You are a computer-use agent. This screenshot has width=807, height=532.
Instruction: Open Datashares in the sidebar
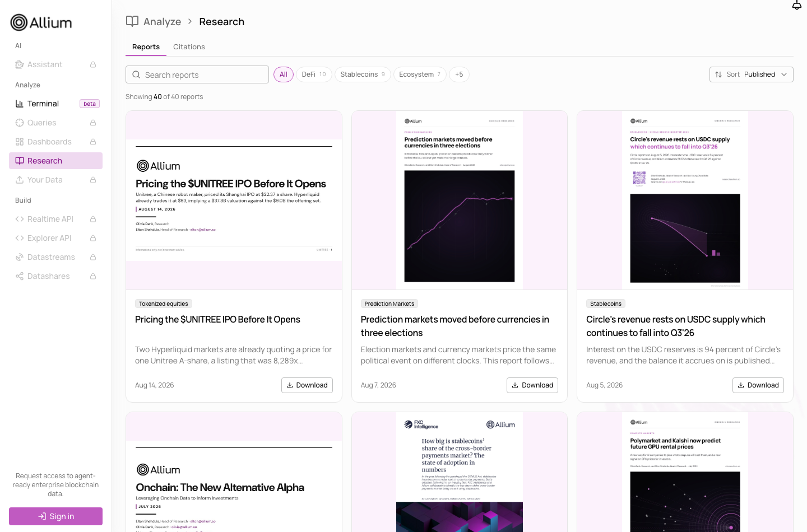55,276
